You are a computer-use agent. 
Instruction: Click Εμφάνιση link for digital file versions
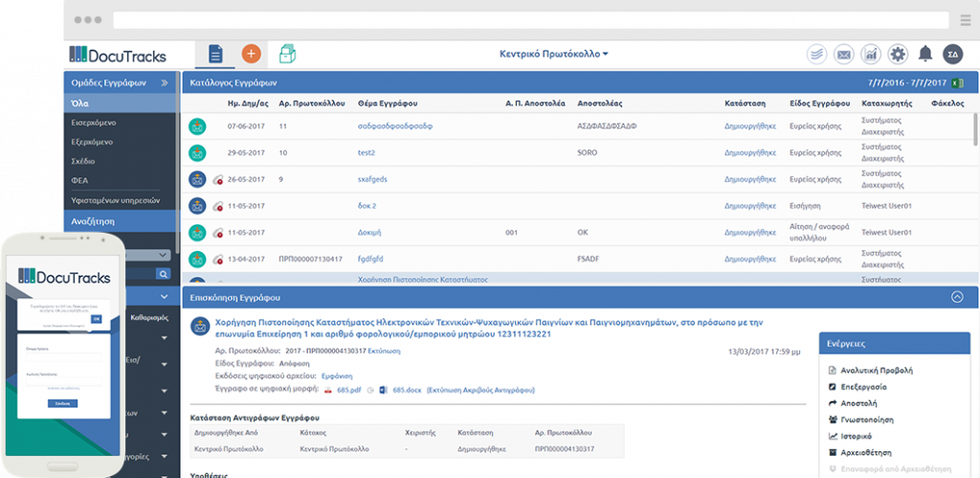tap(336, 376)
